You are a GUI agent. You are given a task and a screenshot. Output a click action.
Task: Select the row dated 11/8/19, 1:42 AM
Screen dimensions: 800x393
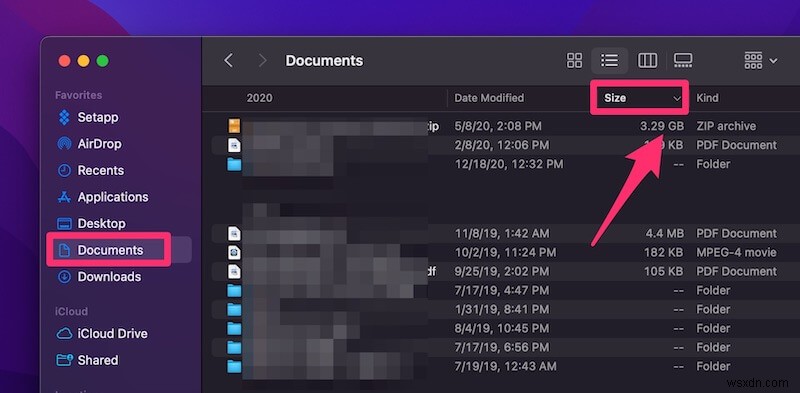coord(505,234)
